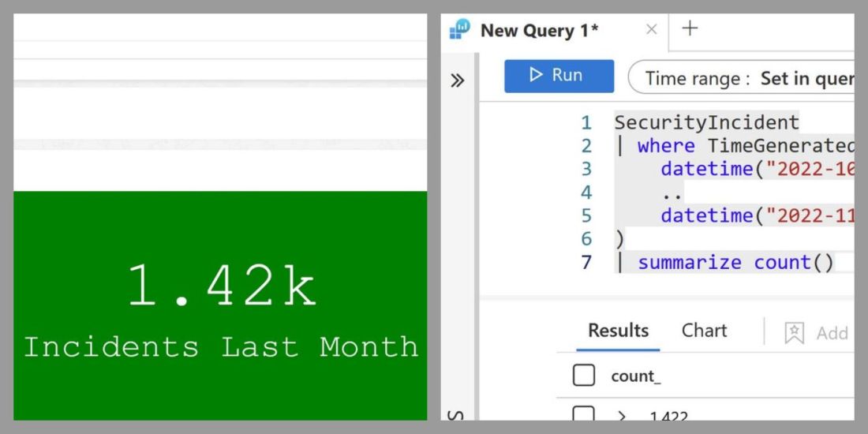Click SecurityIncident on line 1

[x=706, y=122]
